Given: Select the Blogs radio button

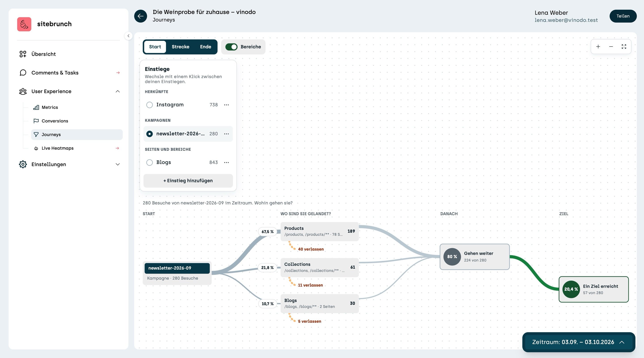Looking at the screenshot, I should (x=149, y=162).
